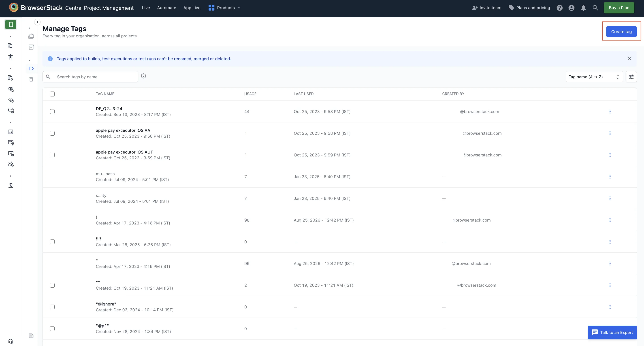644x346 pixels.
Task: Click the top bar search magnifier icon
Action: 595,8
